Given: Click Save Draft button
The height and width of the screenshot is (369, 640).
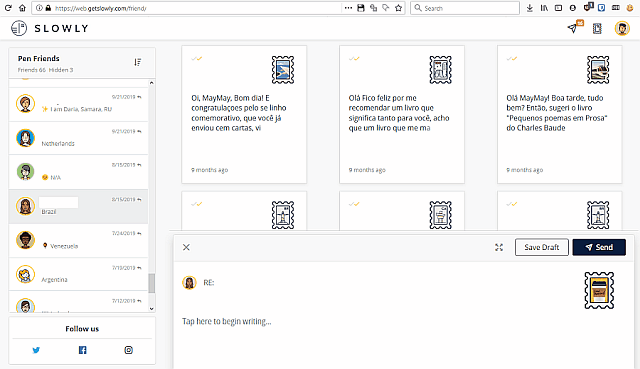Looking at the screenshot, I should [542, 247].
